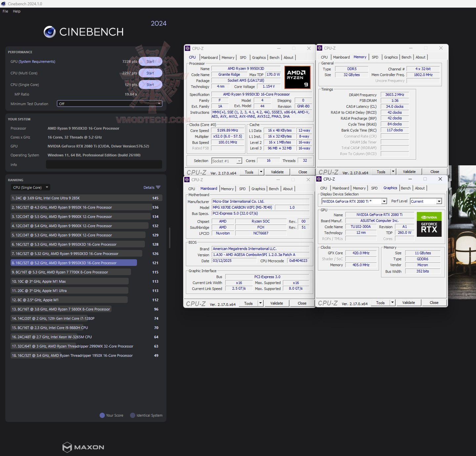Open the Minimum Test Duration dropdown
The width and height of the screenshot is (476, 456).
109,104
